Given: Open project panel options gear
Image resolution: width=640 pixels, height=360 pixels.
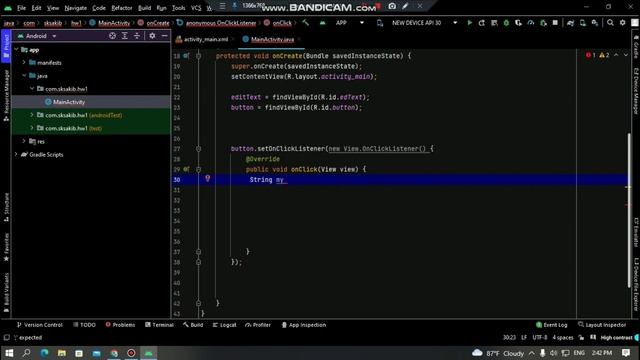Looking at the screenshot, I should pyautogui.click(x=152, y=36).
